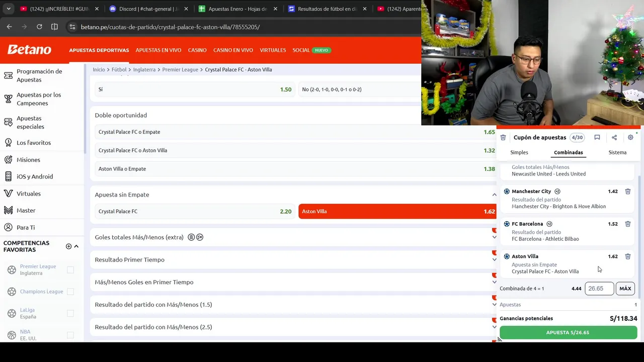644x362 pixels.
Task: Delete the Aston Villa selection
Action: point(628,256)
